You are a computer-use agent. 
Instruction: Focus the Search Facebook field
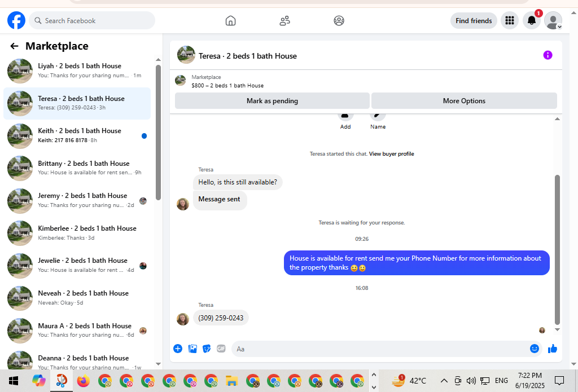tap(92, 21)
